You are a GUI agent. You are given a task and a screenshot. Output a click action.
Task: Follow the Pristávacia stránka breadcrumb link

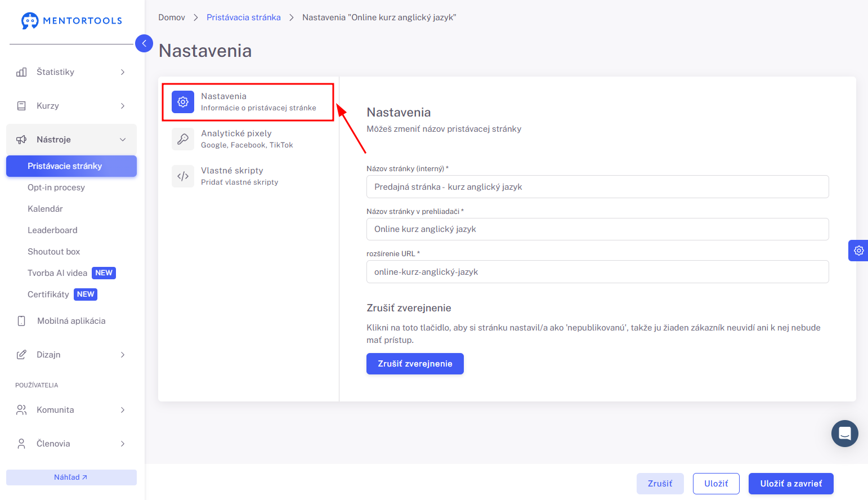(244, 17)
